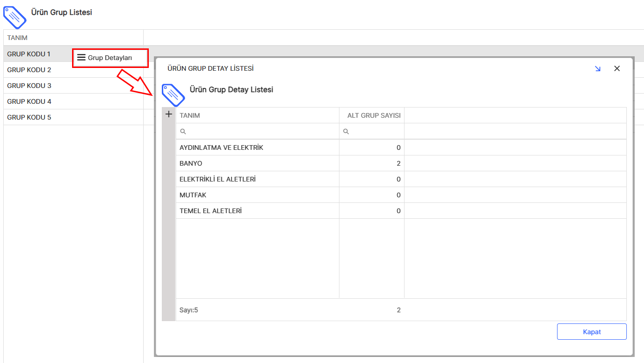Select the AYDINLATMA VE ELEKTRİK row

click(221, 148)
